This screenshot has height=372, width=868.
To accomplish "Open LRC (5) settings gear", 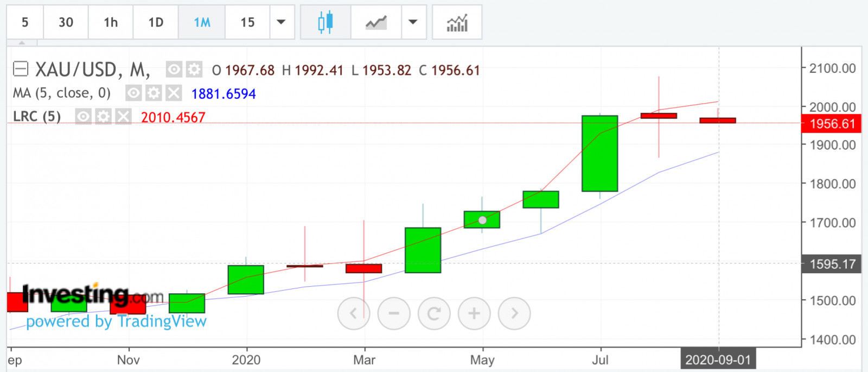I will click(103, 117).
